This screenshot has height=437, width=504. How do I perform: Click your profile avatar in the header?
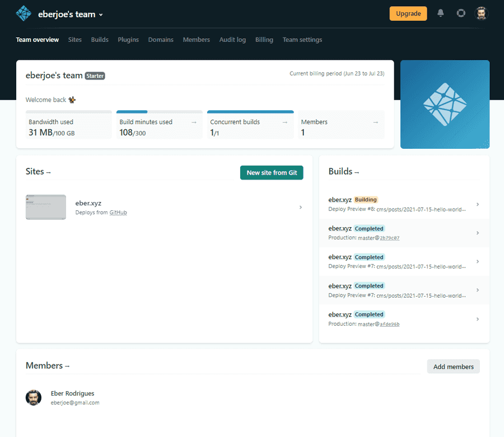(x=481, y=13)
